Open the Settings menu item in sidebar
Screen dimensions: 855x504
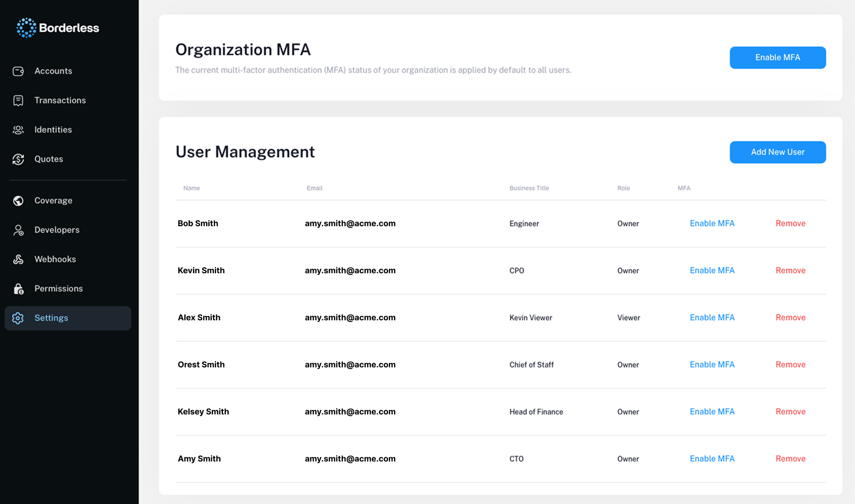(x=51, y=318)
